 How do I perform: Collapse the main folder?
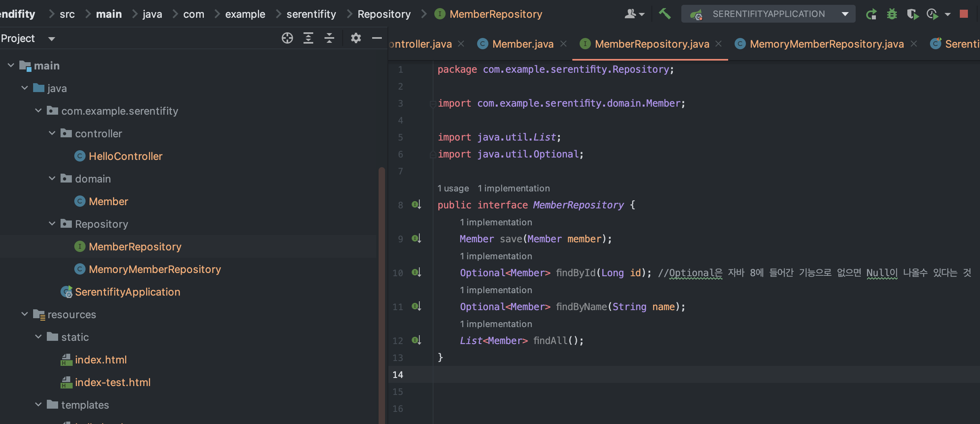coord(11,65)
